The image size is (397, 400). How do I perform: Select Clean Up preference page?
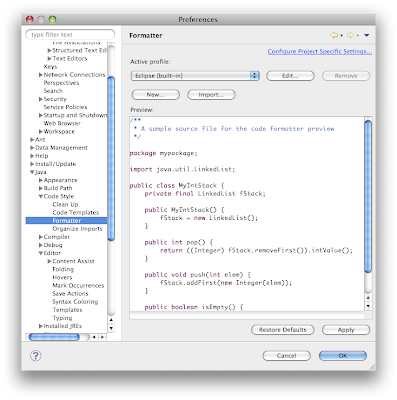tap(65, 205)
